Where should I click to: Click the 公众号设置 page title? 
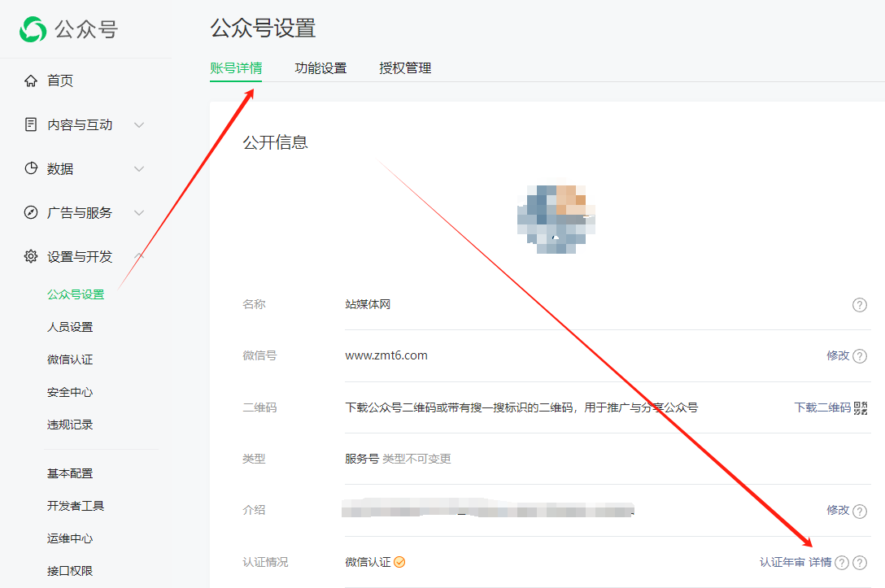263,28
